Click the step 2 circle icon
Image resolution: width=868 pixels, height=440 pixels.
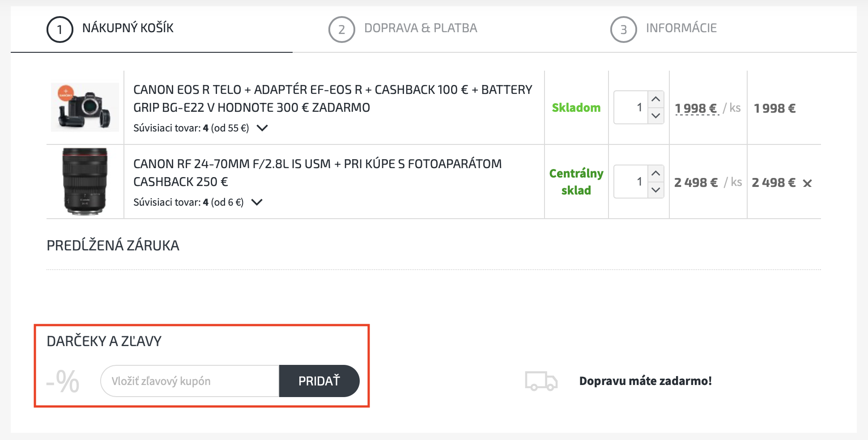point(341,30)
